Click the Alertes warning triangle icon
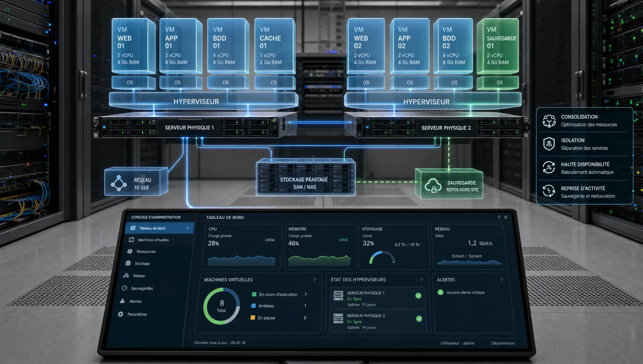 click(122, 301)
